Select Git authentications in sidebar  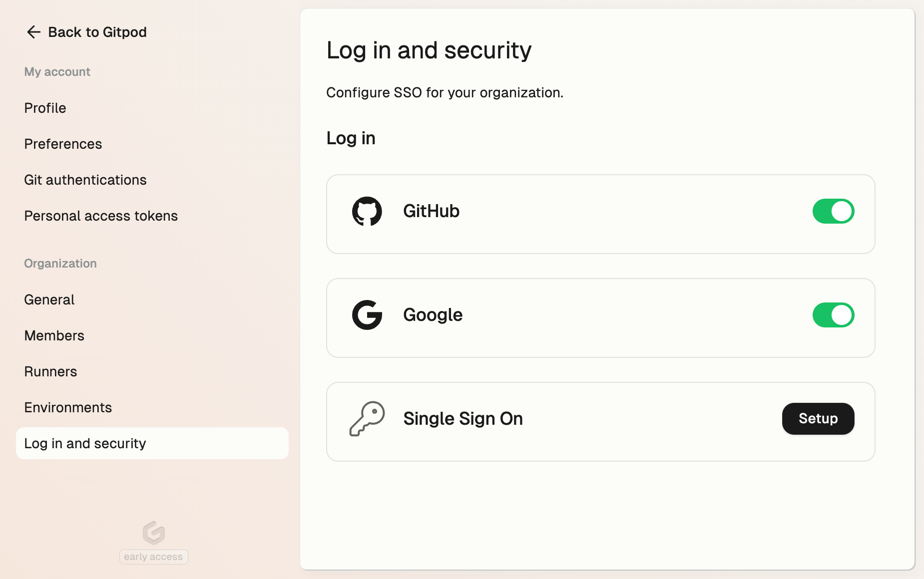coord(85,180)
